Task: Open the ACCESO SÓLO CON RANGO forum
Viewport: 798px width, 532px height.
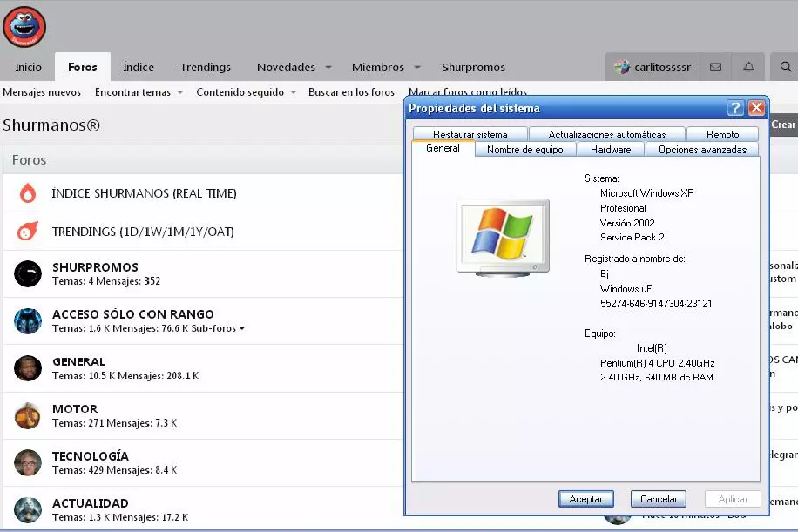Action: (x=132, y=314)
